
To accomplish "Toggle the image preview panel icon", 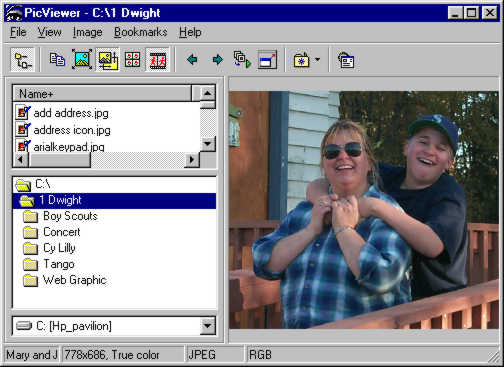I will [x=108, y=60].
